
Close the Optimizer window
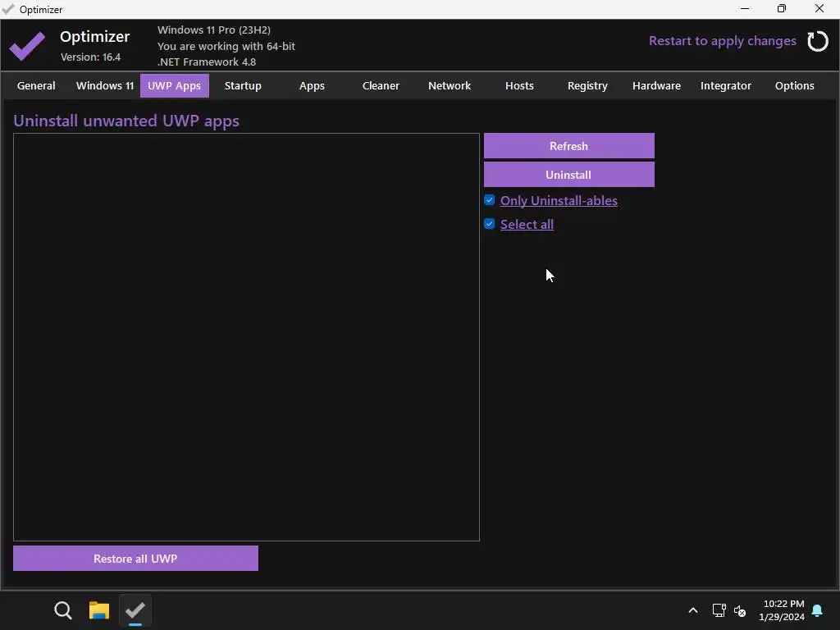click(x=819, y=8)
